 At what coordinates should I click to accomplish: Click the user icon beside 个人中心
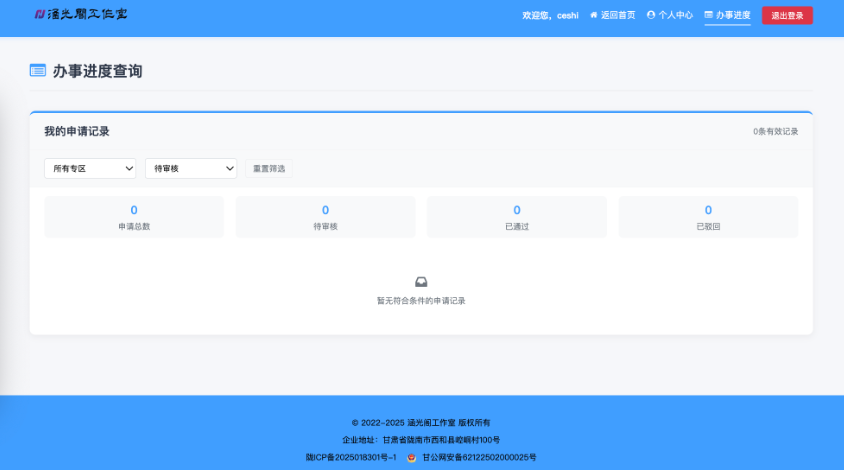tap(651, 15)
